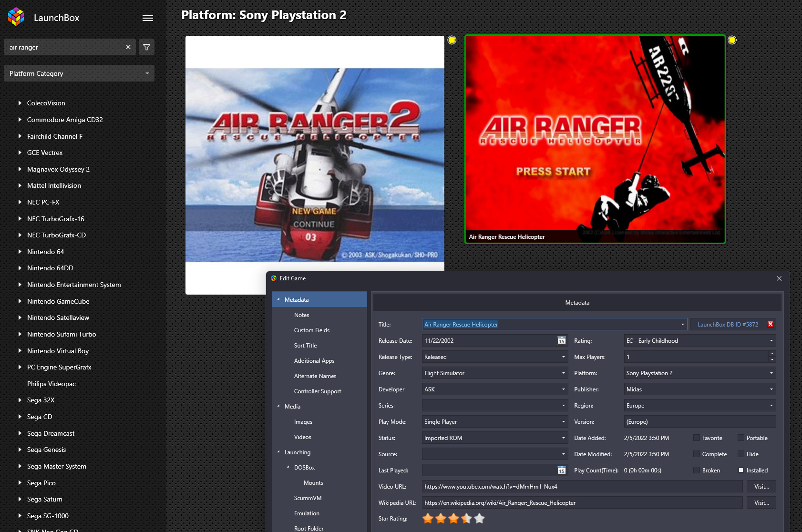Expand the ColecoVision platform

20,103
